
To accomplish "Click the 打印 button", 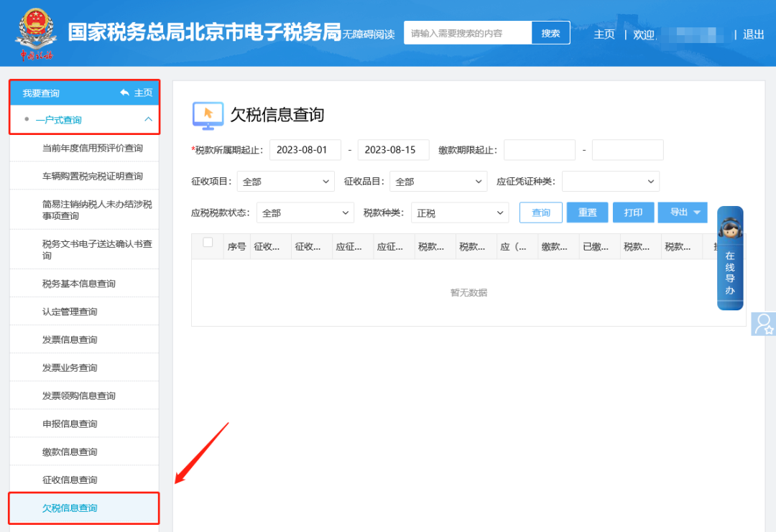I will 633,213.
